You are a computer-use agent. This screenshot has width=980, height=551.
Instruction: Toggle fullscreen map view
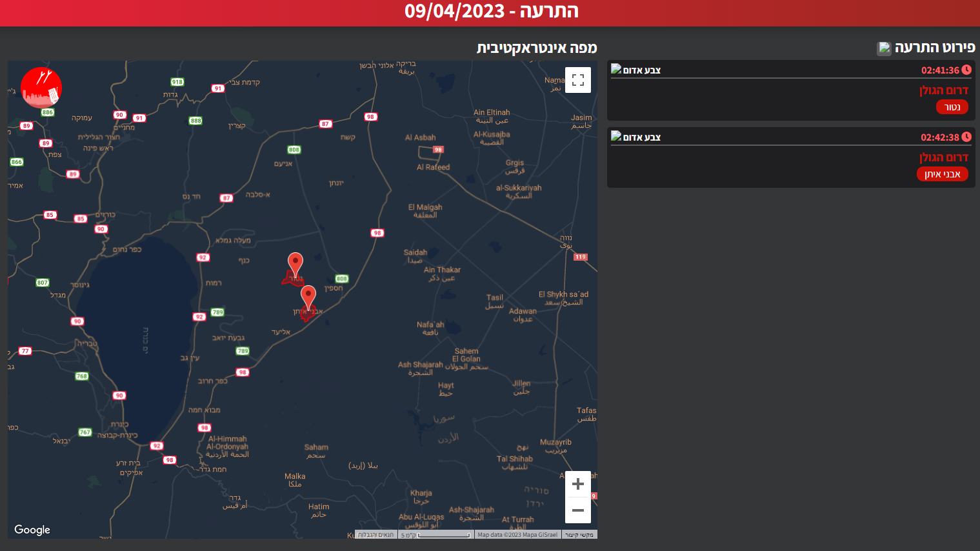tap(577, 80)
